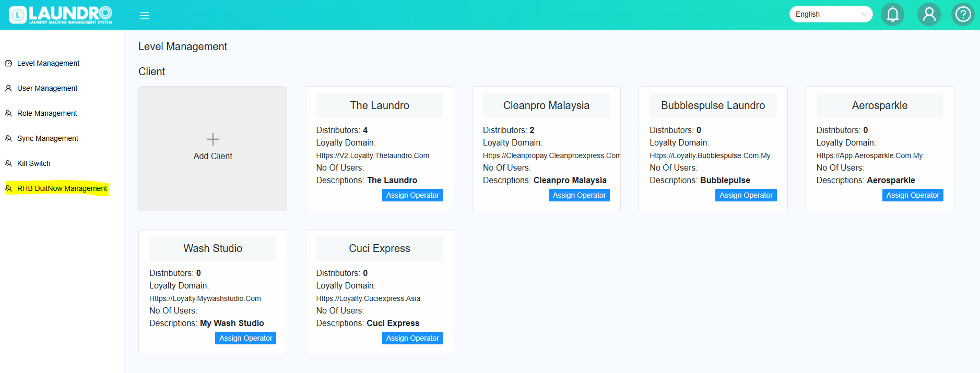Viewport: 980px width, 373px height.
Task: Click the Sync Management sidebar icon
Action: pos(8,138)
